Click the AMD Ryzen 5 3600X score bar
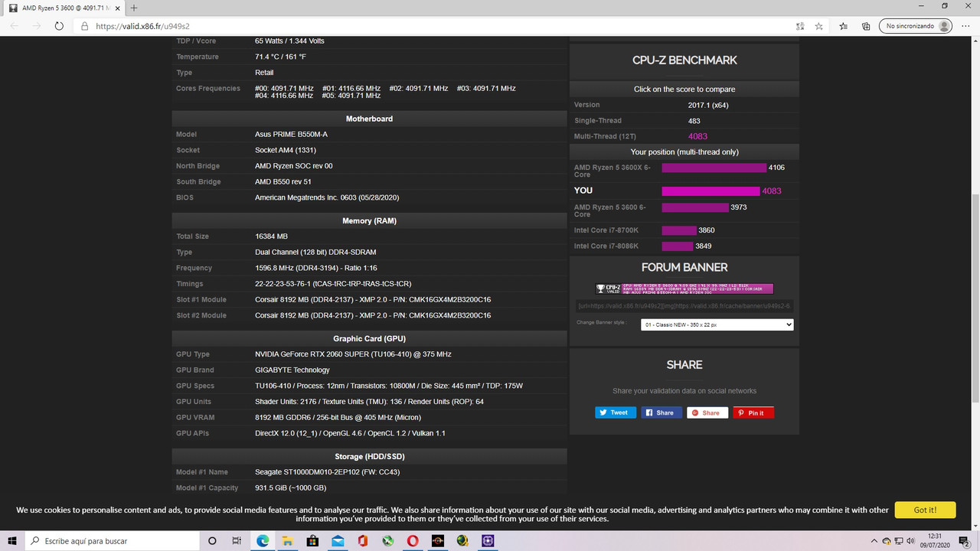Viewport: 980px width, 551px height. click(714, 168)
